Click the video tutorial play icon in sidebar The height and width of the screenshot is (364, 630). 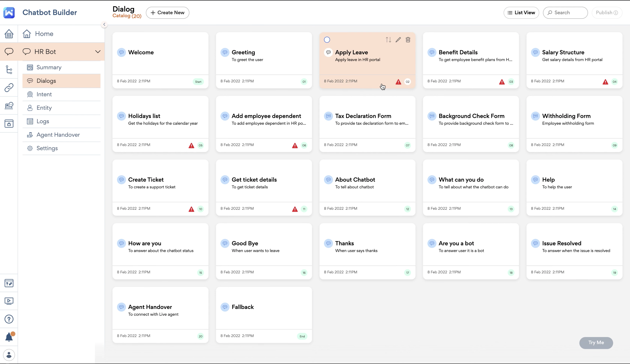(9, 301)
